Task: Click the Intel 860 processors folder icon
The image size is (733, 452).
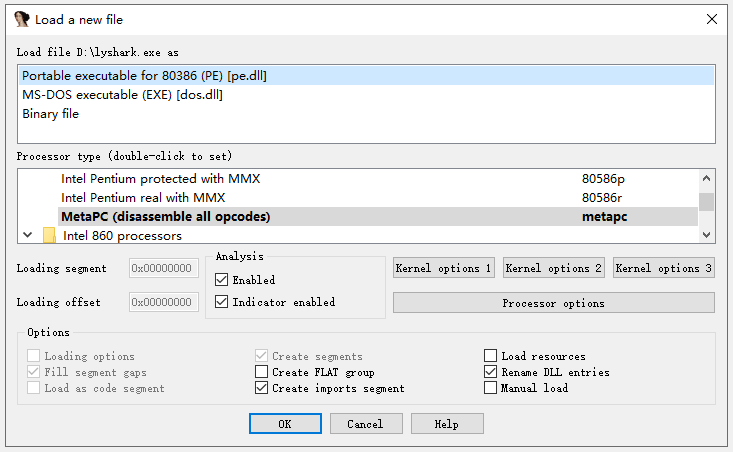Action: [x=49, y=236]
